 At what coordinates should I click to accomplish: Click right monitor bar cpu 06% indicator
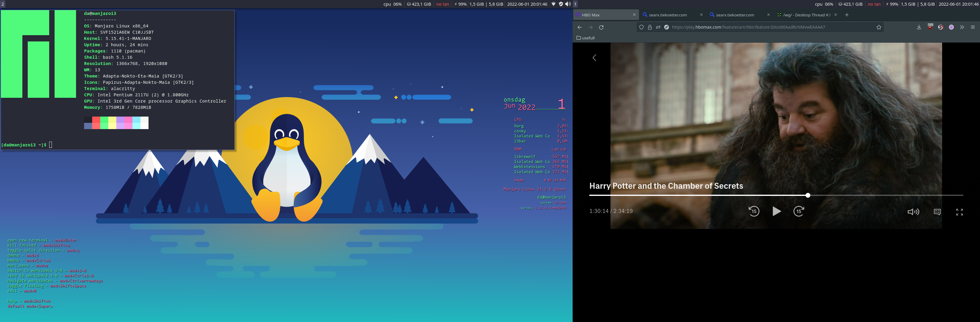824,4
